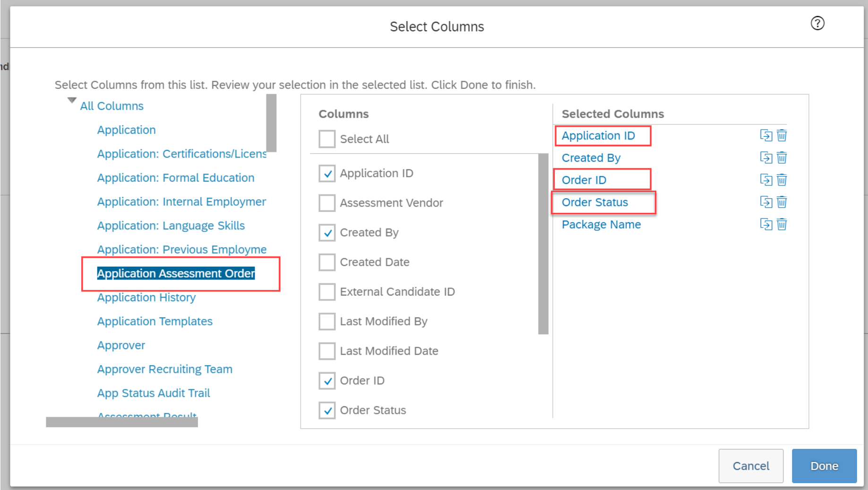This screenshot has width=868, height=490.
Task: Tick the Created Date checkbox
Action: [327, 262]
